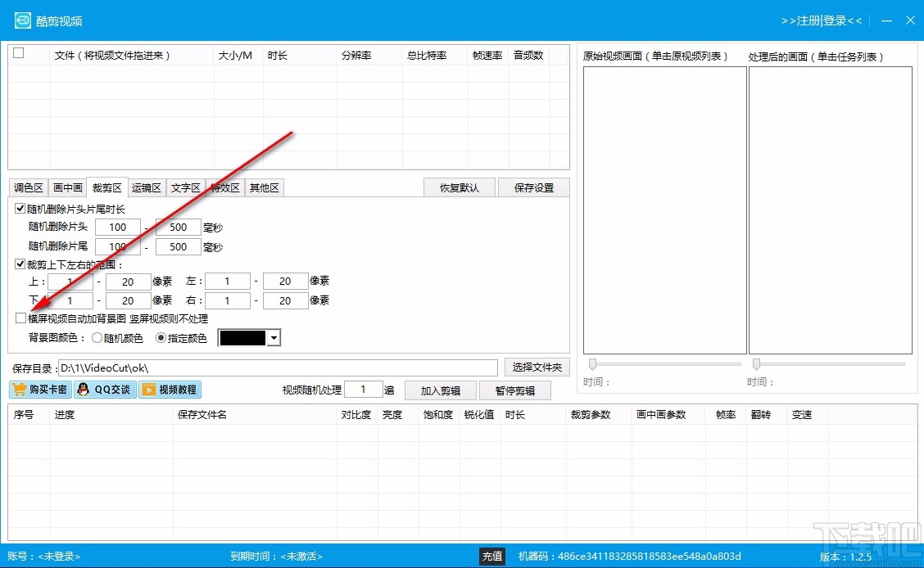Click 裁剪参数 column header
The width and height of the screenshot is (924, 568).
[x=599, y=415]
